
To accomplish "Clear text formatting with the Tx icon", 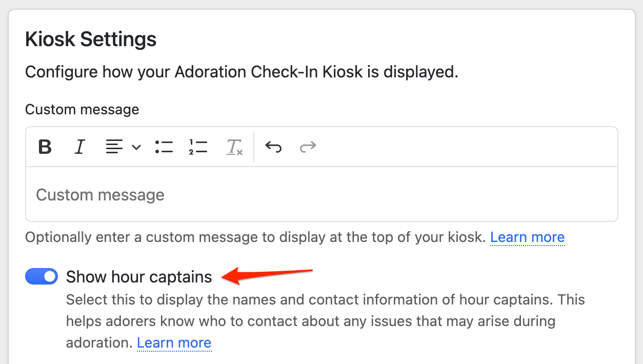I will (x=234, y=147).
